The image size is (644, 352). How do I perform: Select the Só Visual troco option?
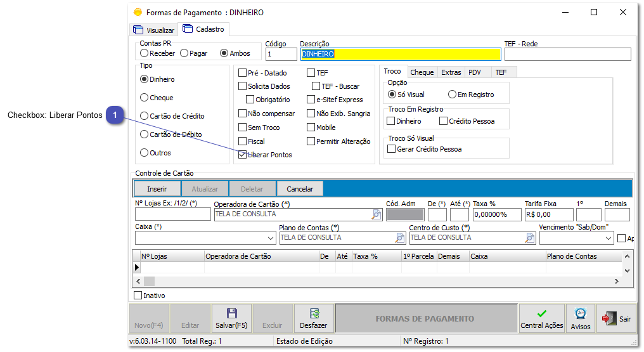pyautogui.click(x=392, y=94)
